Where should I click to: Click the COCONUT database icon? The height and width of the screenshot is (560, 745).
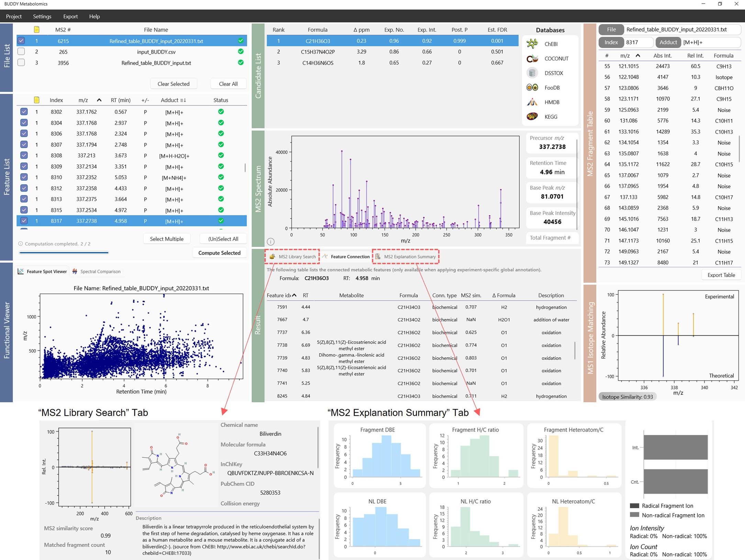[x=532, y=58]
